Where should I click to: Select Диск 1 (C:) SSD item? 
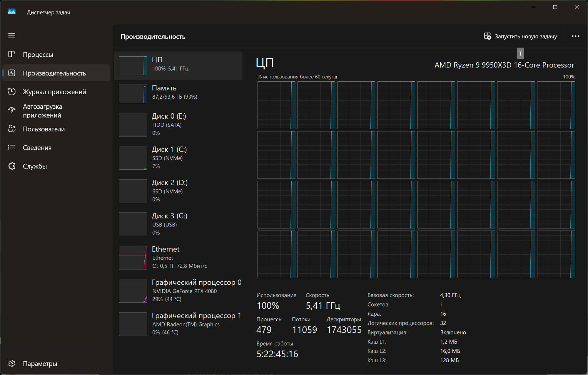178,158
